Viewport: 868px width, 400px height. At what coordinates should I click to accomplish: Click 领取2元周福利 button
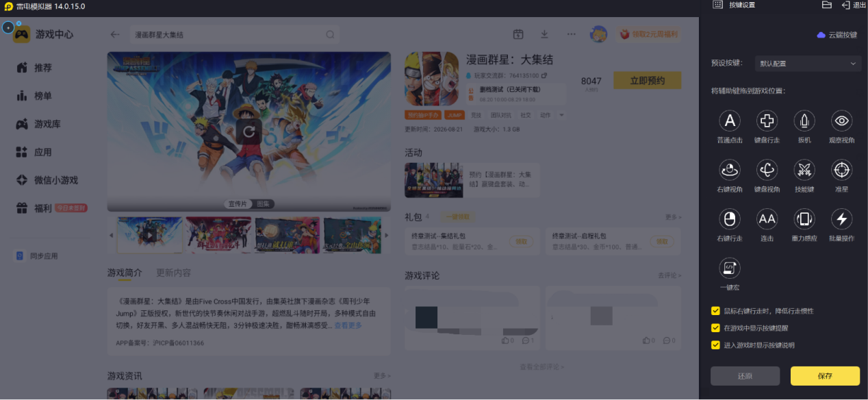coord(649,34)
